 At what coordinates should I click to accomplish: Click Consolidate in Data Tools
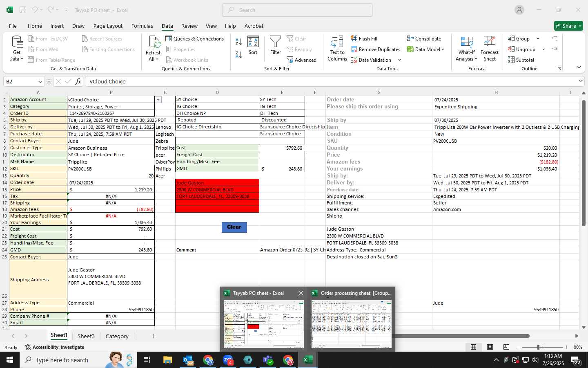pos(424,39)
